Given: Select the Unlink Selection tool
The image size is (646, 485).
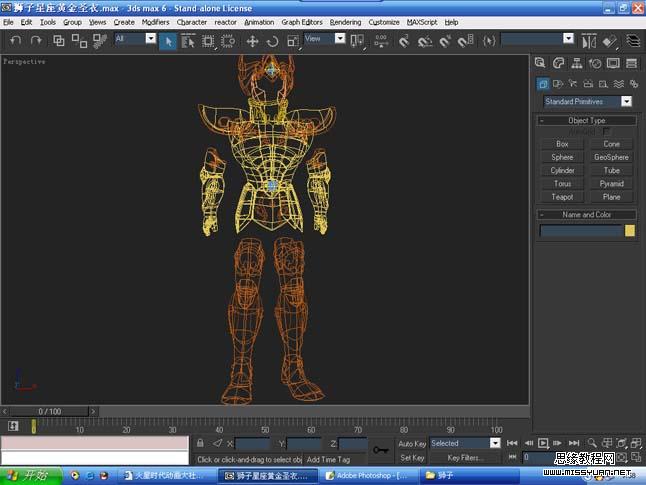Looking at the screenshot, I should (79, 40).
